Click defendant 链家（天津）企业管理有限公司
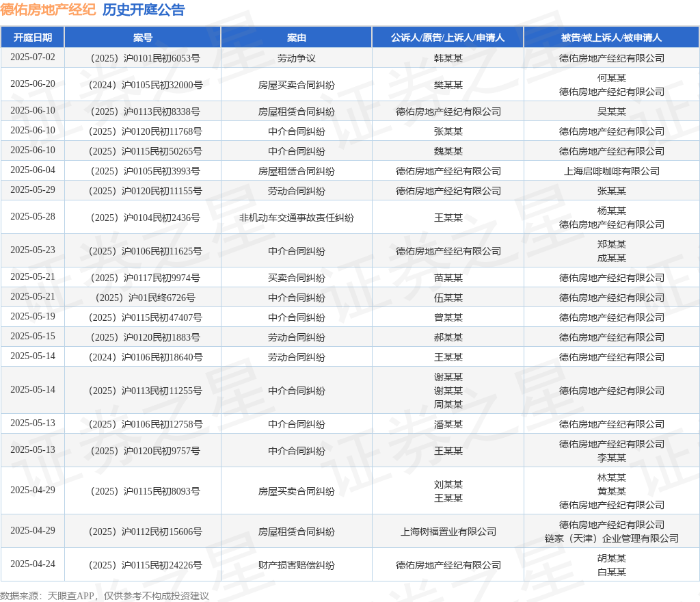Viewport: 700px width, 602px height. (612, 539)
